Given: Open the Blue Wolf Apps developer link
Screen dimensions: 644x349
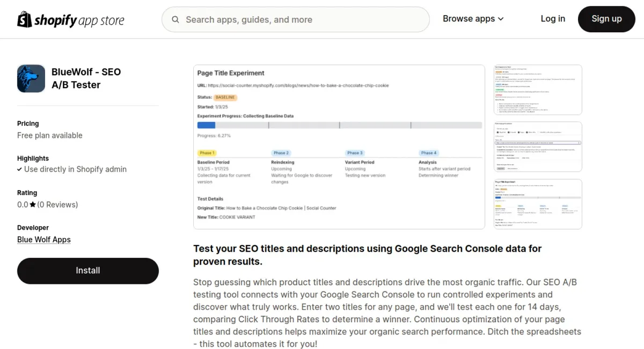Looking at the screenshot, I should click(44, 239).
